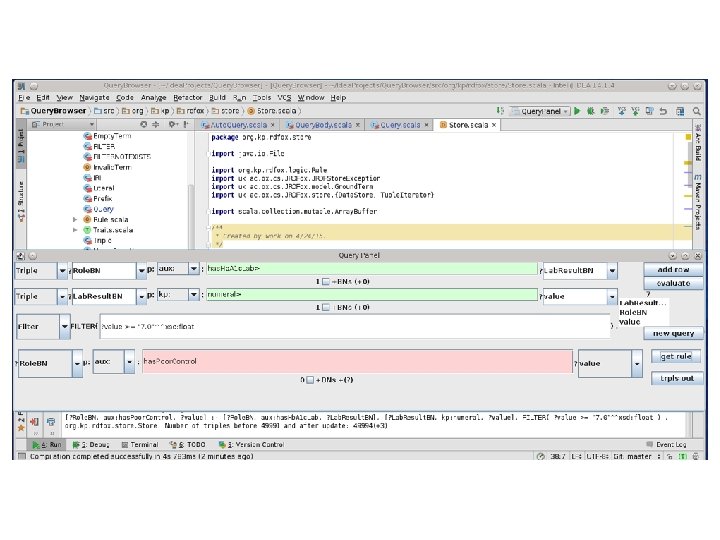Click the VCS update project icon
This screenshot has width=720, height=540.
point(622,111)
